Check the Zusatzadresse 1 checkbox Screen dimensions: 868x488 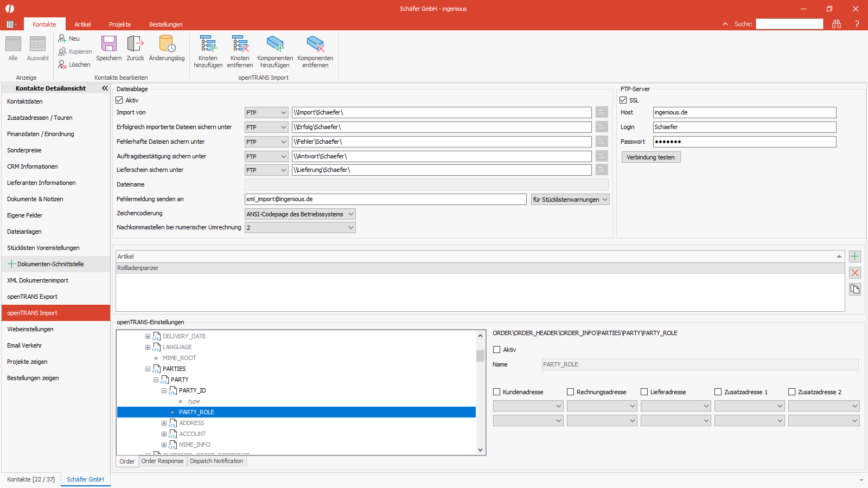[x=718, y=392]
